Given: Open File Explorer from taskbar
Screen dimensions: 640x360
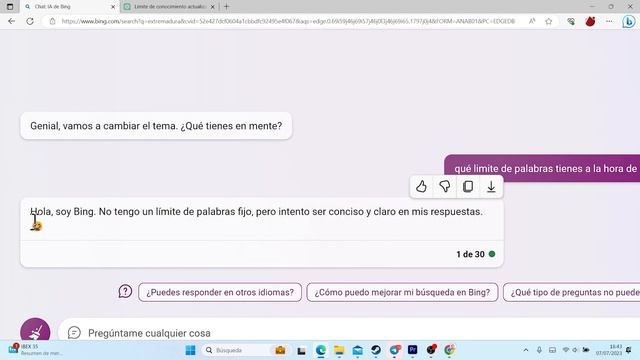Looking at the screenshot, I should [x=339, y=350].
